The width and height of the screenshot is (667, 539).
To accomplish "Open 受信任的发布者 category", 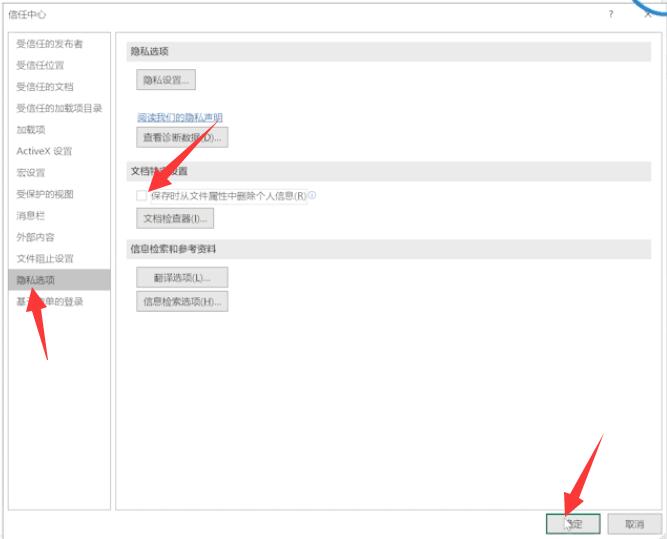I will [49, 44].
